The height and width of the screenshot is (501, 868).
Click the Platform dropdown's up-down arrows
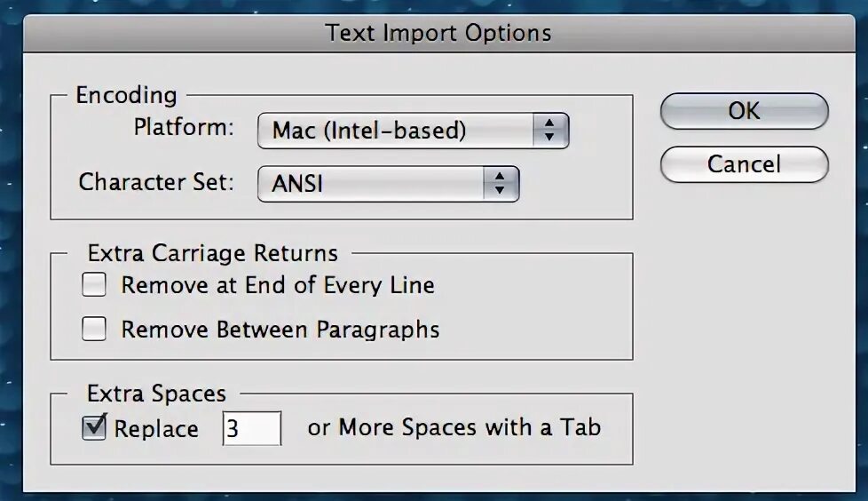(x=549, y=131)
